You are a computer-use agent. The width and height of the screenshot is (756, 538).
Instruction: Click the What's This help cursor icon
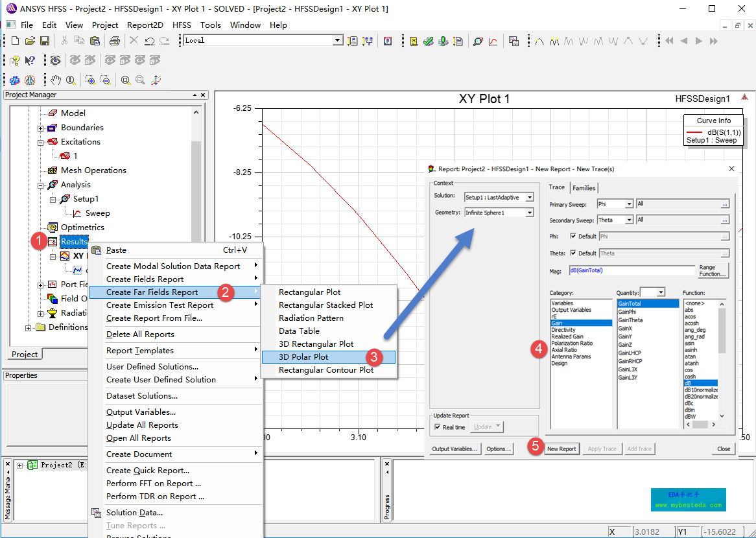[30, 60]
